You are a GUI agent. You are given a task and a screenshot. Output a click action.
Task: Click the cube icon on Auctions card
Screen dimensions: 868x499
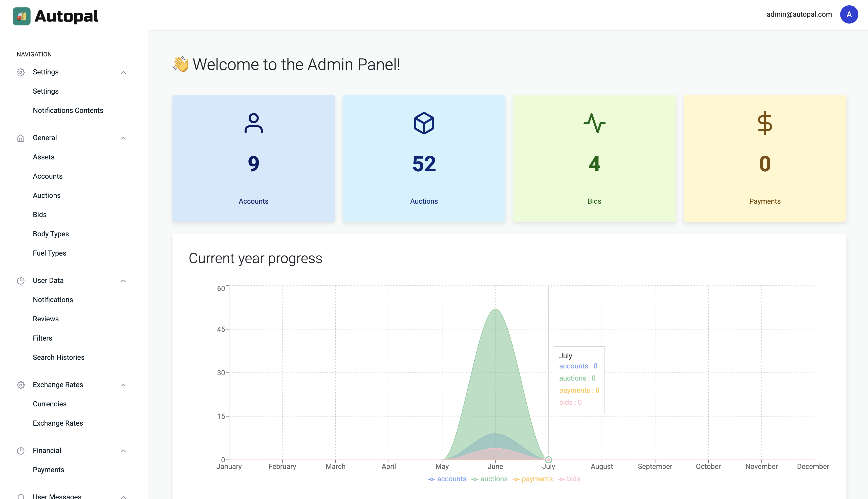click(x=424, y=123)
